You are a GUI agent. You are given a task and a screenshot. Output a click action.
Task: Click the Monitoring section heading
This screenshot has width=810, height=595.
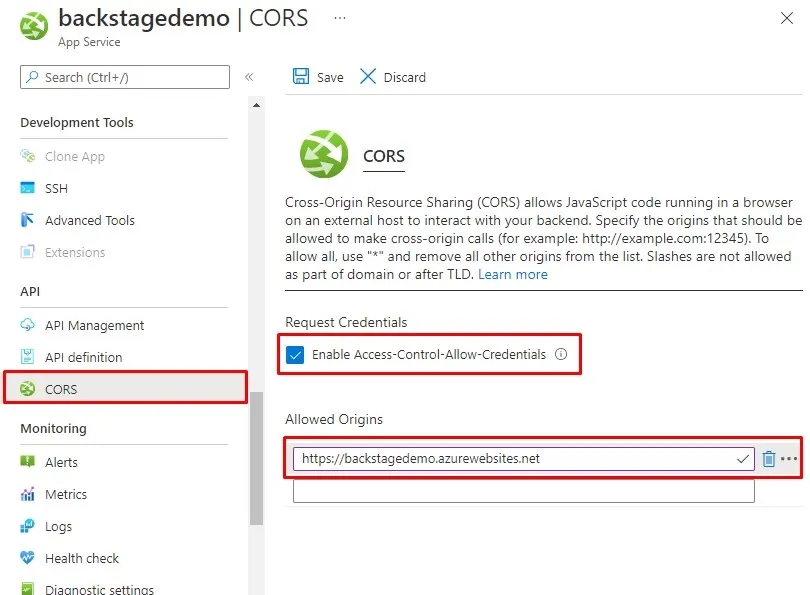point(54,429)
